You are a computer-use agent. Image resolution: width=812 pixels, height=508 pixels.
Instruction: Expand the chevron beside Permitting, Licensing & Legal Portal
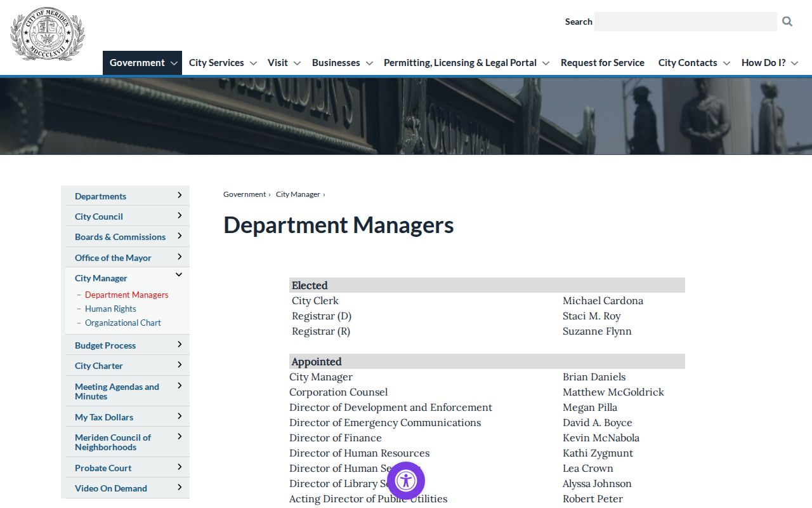coord(546,63)
